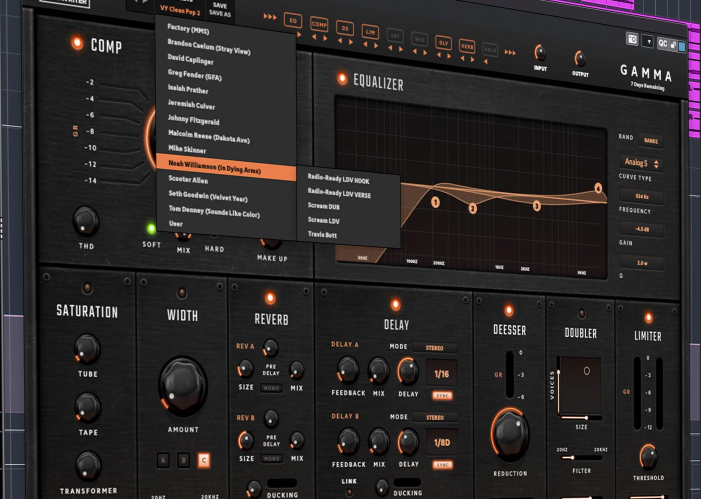Disable the DEESSER module power LED
Screen dimensions: 701x499
coord(509,310)
